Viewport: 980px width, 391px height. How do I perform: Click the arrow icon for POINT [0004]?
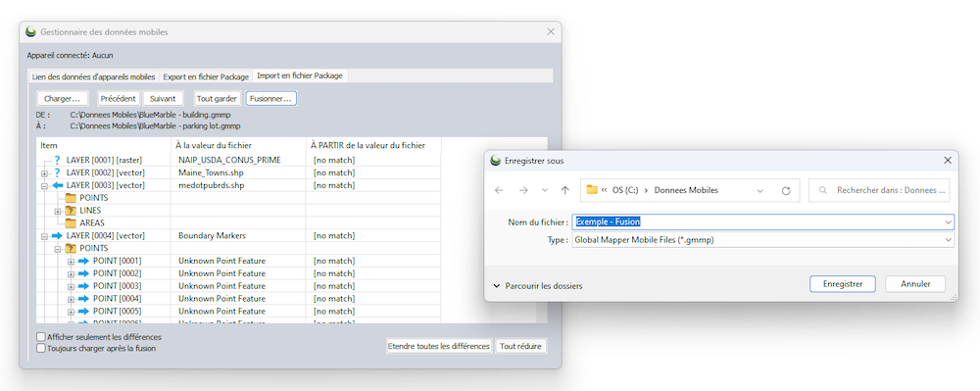(83, 299)
